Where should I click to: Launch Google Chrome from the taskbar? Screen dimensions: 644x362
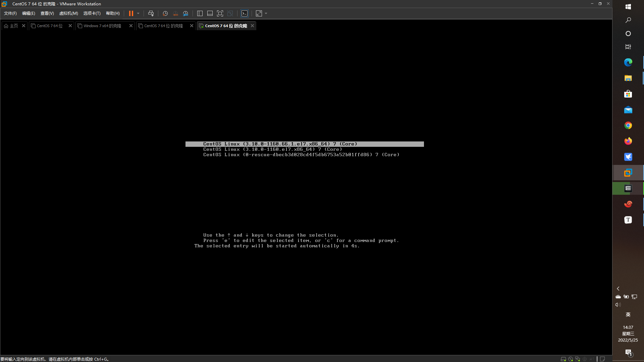click(x=628, y=125)
